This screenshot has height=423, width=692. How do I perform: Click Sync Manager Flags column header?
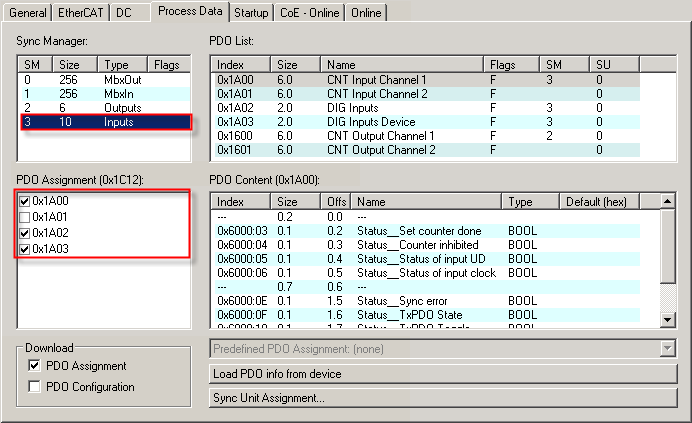[169, 65]
